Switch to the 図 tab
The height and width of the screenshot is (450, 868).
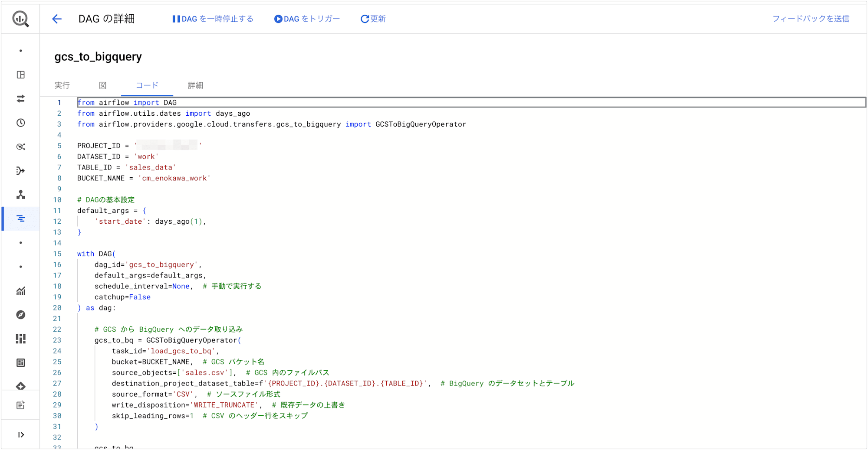103,85
